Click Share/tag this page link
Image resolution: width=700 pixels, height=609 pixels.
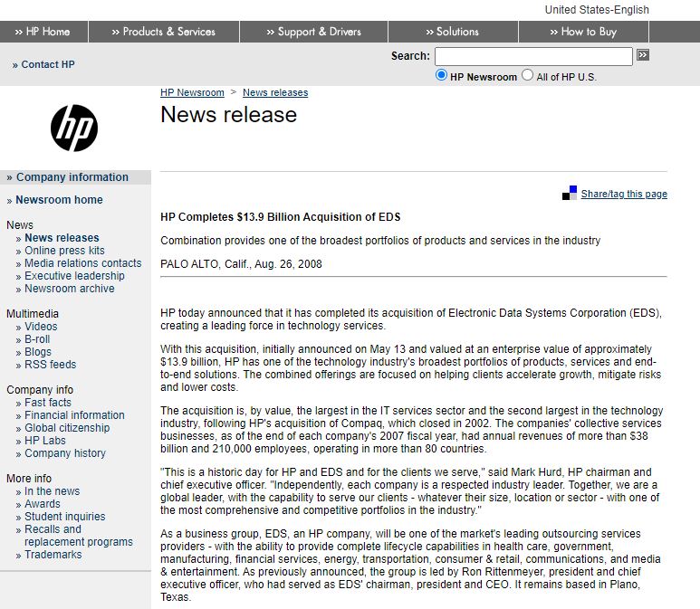[624, 194]
